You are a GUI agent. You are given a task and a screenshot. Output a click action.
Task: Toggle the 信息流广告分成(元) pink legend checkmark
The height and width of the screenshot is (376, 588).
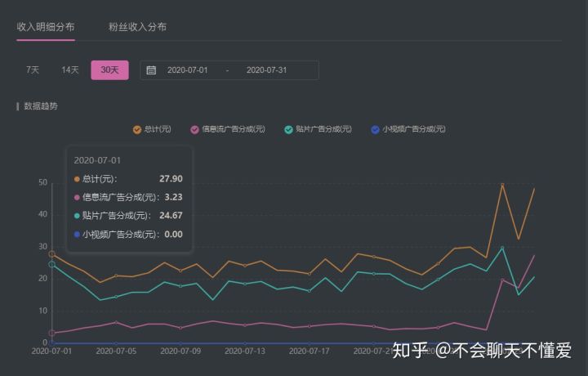pyautogui.click(x=194, y=129)
